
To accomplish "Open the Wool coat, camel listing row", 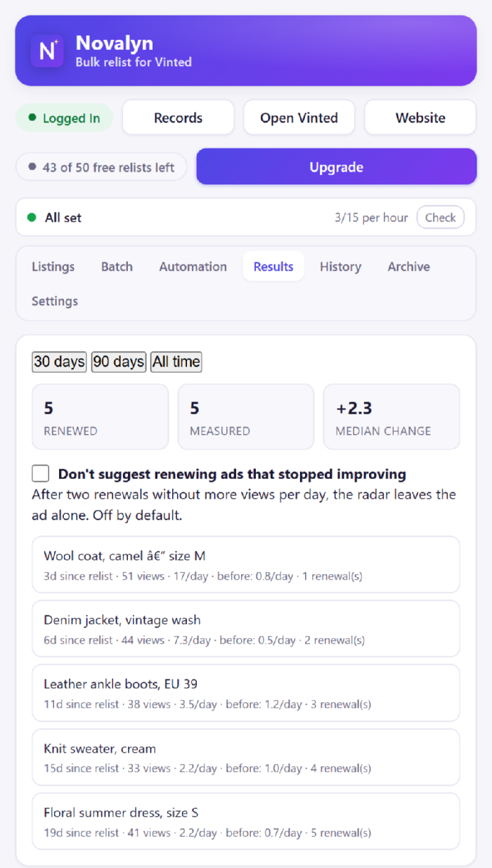I will point(246,564).
